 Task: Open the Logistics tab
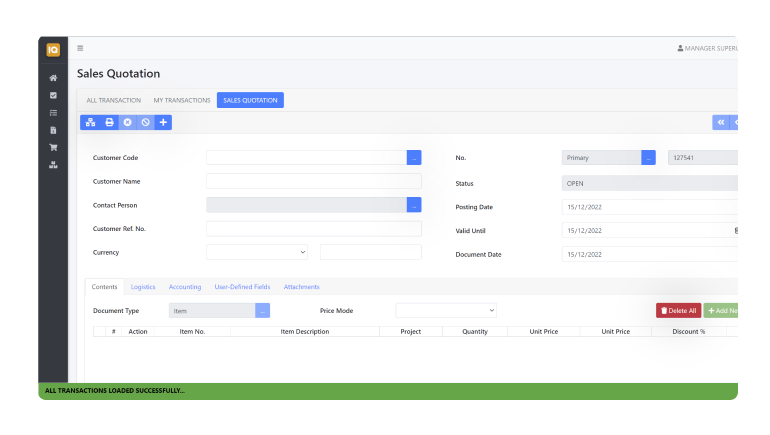tap(143, 287)
